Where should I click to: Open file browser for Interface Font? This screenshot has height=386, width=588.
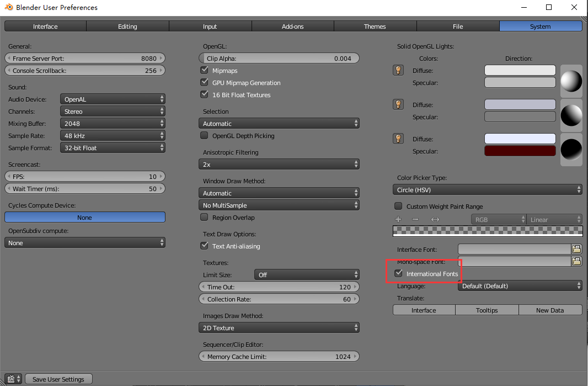coord(576,248)
